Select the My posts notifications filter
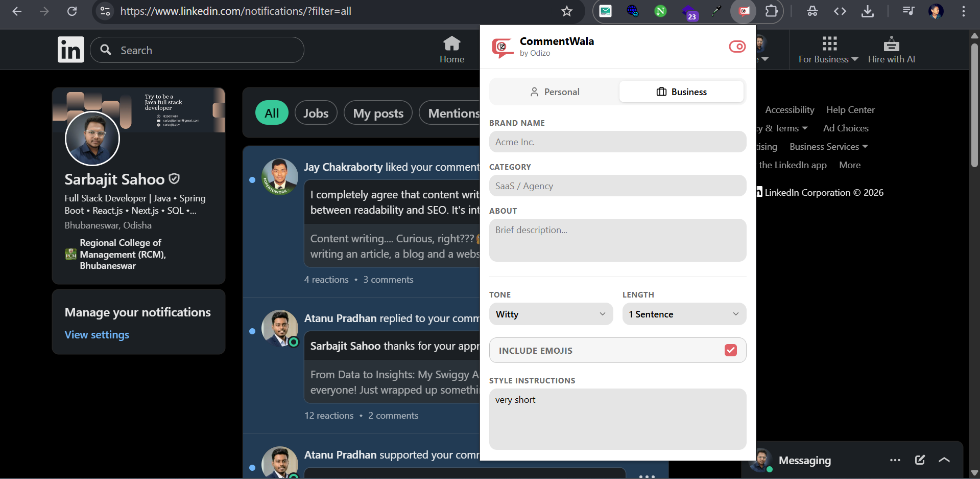Screen dimensions: 980x479 [x=378, y=113]
